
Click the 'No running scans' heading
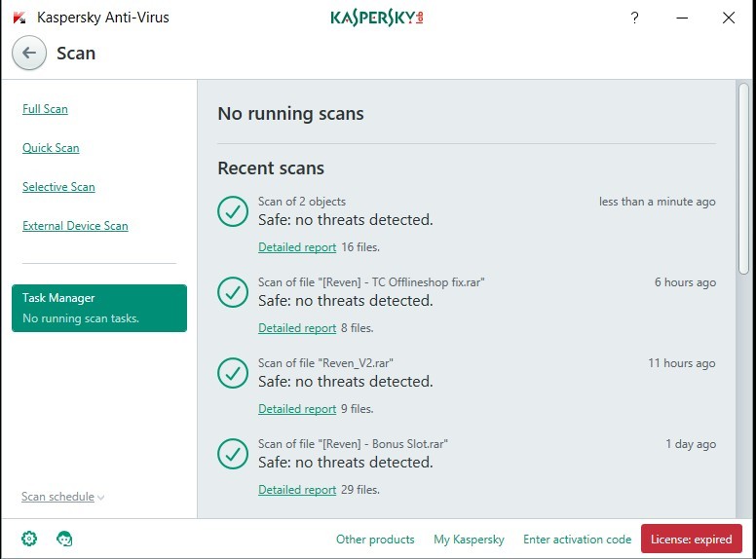290,114
